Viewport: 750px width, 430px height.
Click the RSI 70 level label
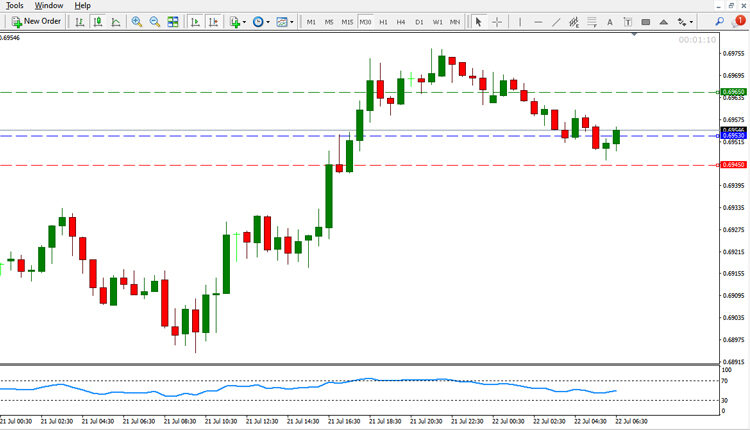[x=724, y=381]
